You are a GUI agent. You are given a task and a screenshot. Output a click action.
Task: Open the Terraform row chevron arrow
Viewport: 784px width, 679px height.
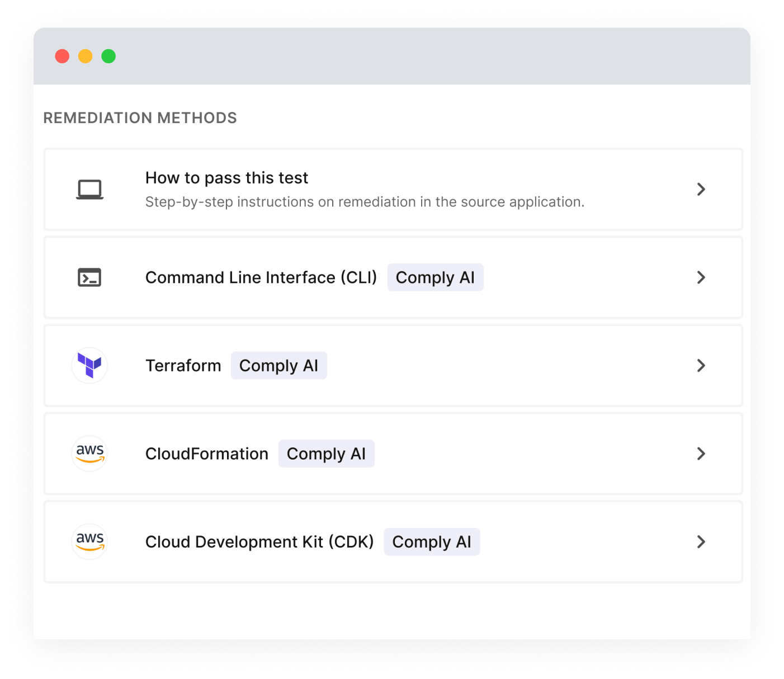(701, 365)
